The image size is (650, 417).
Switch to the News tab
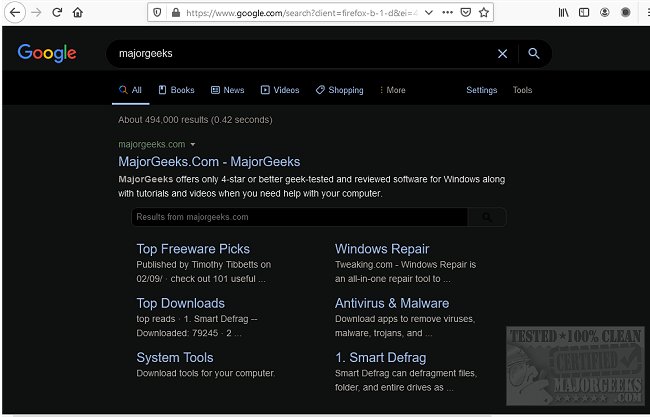tap(228, 90)
